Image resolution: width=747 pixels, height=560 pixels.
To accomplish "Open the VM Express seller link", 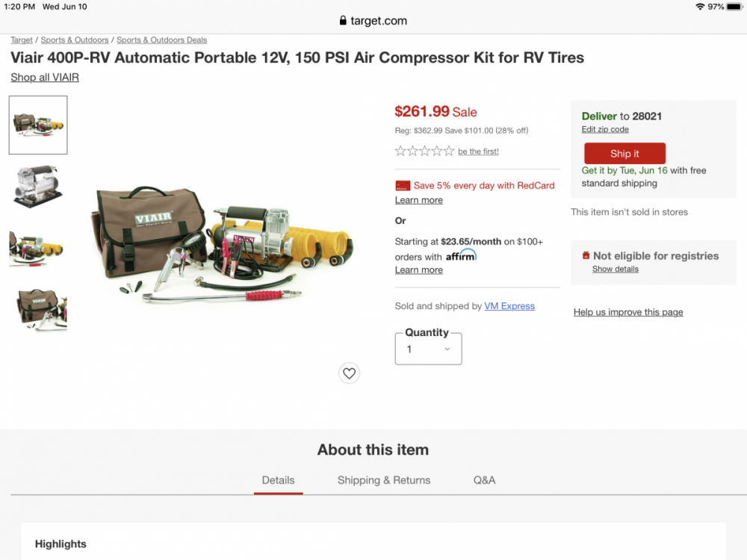I will pos(509,306).
